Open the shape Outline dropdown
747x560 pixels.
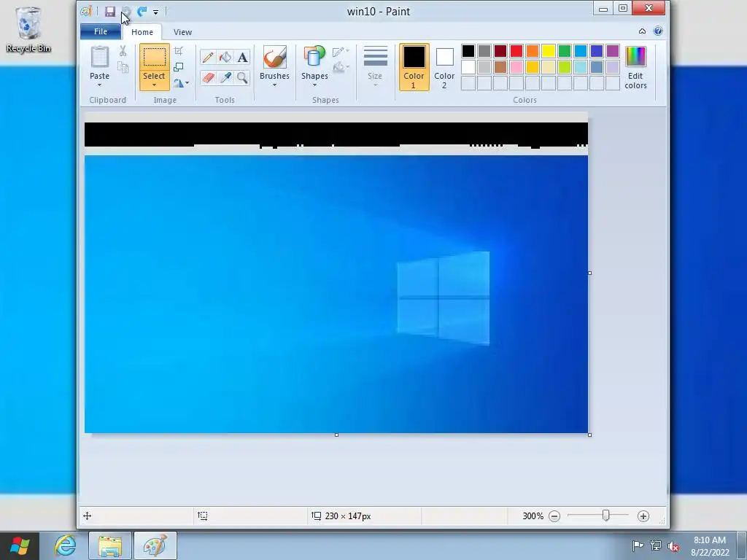pyautogui.click(x=341, y=52)
